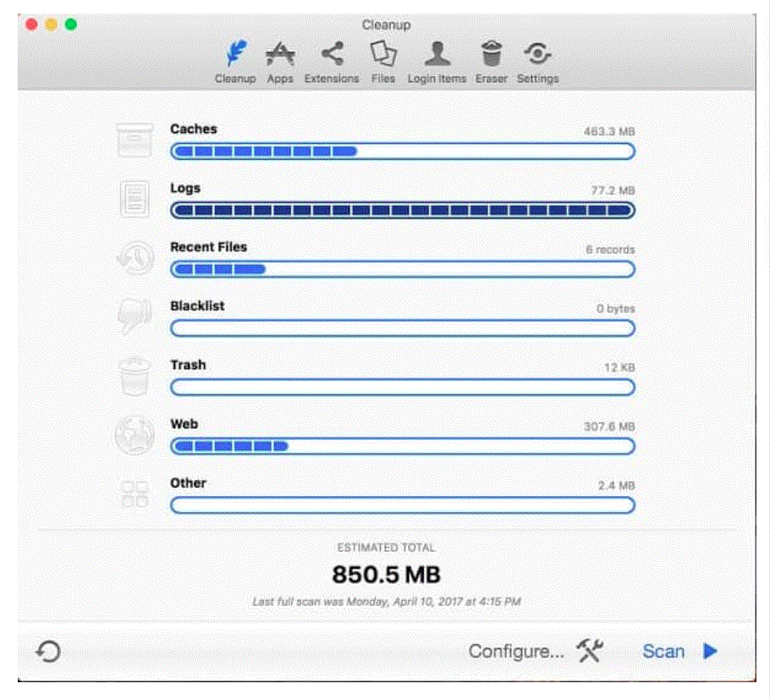770x700 pixels.
Task: Click the 6 records value
Action: click(610, 250)
